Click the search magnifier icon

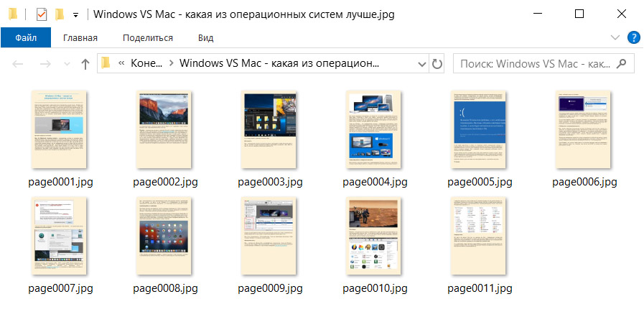point(622,63)
